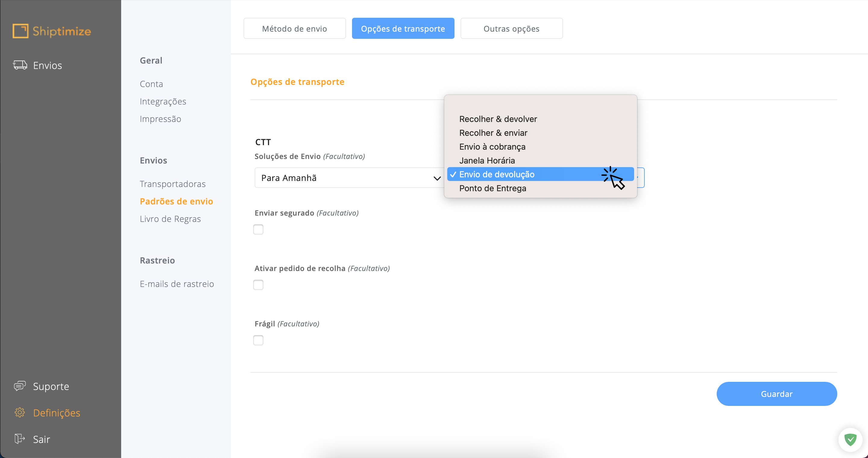The height and width of the screenshot is (458, 868).
Task: Switch to Outras opções tab
Action: [511, 29]
